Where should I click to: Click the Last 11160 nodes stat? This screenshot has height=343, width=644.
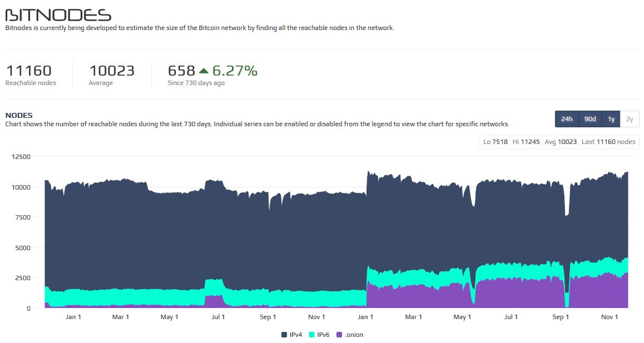click(608, 142)
